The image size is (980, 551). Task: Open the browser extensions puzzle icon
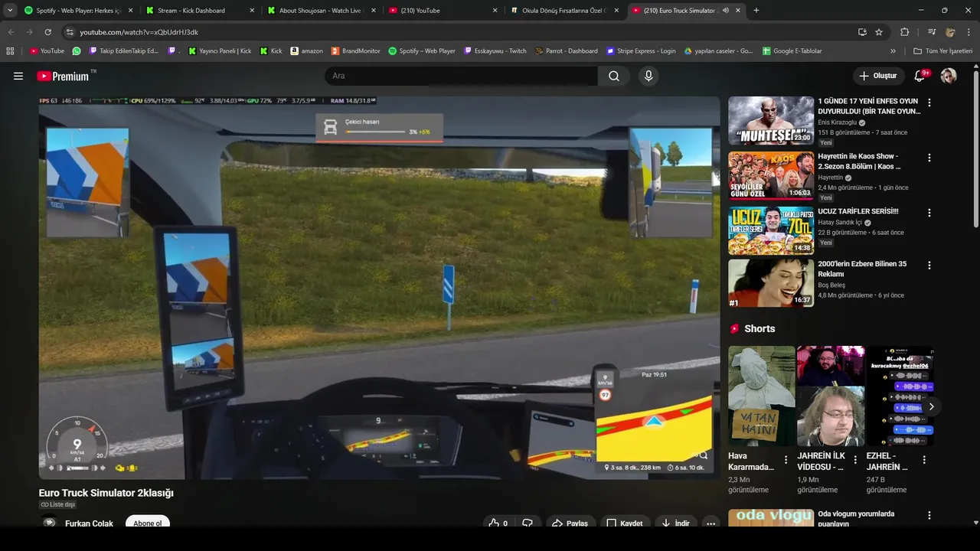[904, 32]
